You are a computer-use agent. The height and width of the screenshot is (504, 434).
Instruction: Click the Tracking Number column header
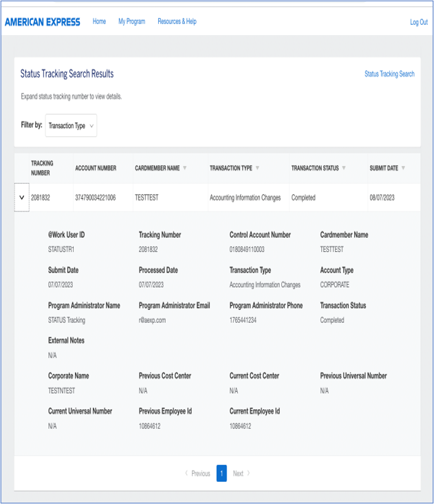point(42,168)
